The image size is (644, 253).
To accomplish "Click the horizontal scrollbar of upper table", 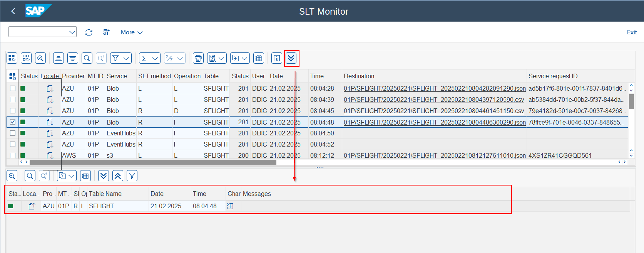I will (x=153, y=162).
